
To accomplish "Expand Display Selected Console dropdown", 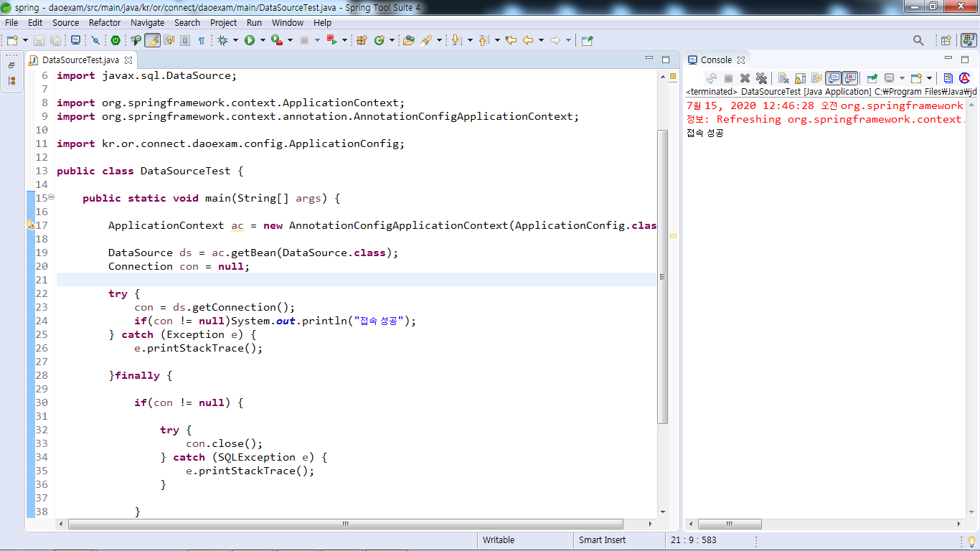I will tap(902, 78).
